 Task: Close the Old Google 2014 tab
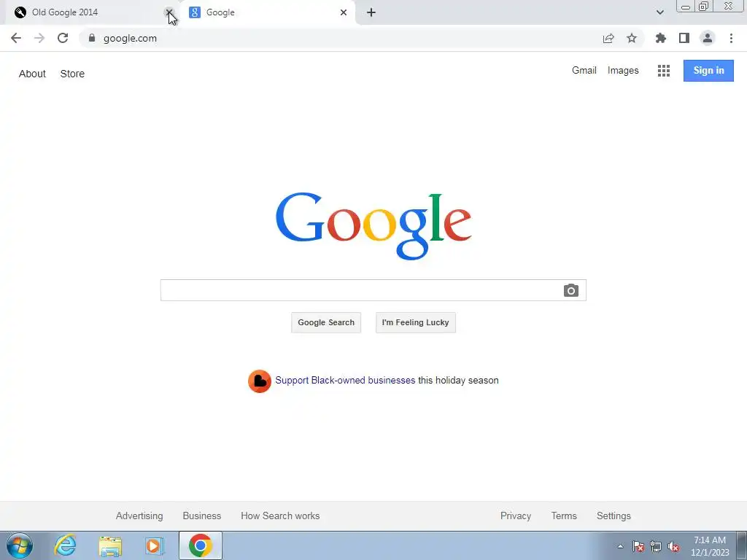click(169, 12)
